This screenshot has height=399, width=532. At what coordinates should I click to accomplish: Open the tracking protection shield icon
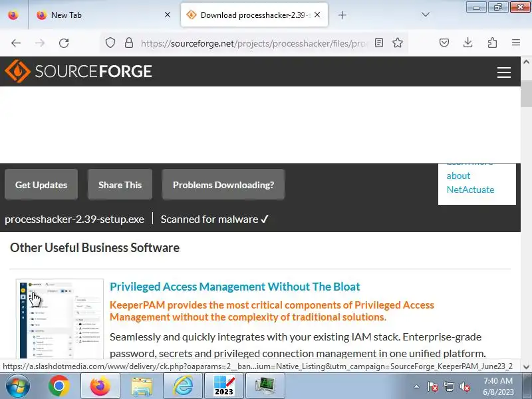coord(110,43)
